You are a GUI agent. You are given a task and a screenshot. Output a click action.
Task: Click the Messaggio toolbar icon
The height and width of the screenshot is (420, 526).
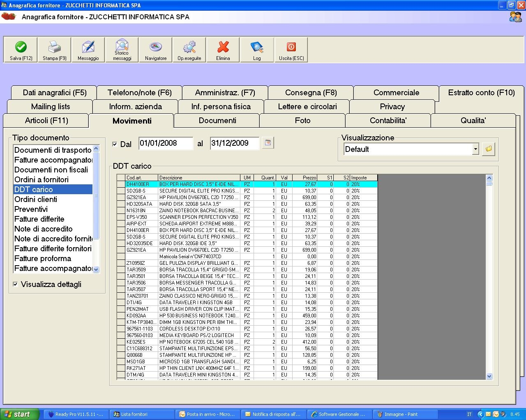(x=88, y=50)
